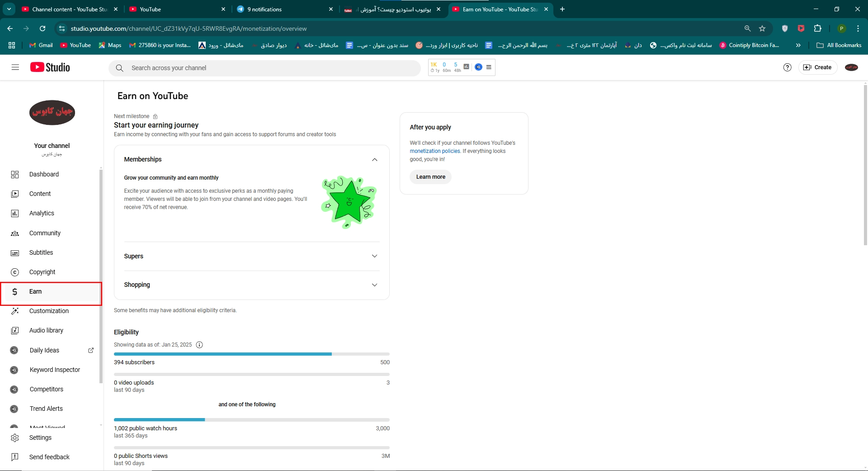This screenshot has width=868, height=471.
Task: Open the browser extensions puzzle icon
Action: point(817,29)
